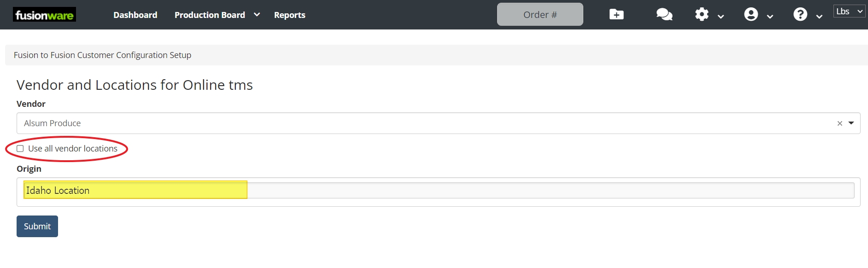
Task: Go to the Dashboard menu
Action: point(135,15)
